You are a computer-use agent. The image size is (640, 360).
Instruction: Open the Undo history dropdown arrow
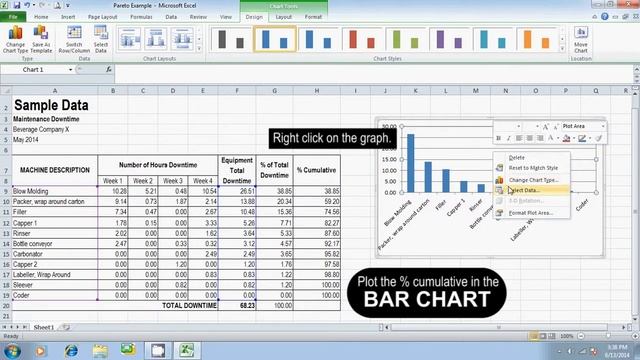(x=33, y=5)
